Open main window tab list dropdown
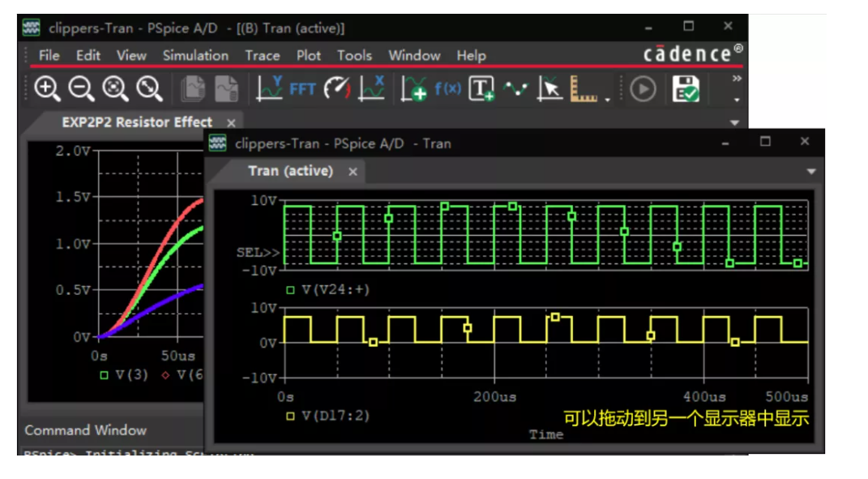The image size is (868, 479). tap(734, 122)
